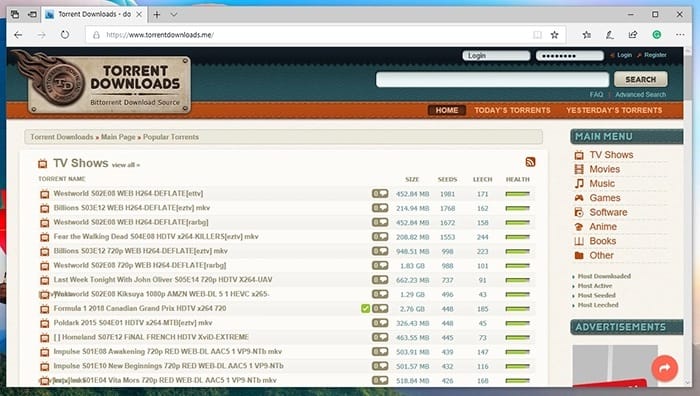Click the share page icon
Image resolution: width=700 pixels, height=396 pixels.
(633, 35)
